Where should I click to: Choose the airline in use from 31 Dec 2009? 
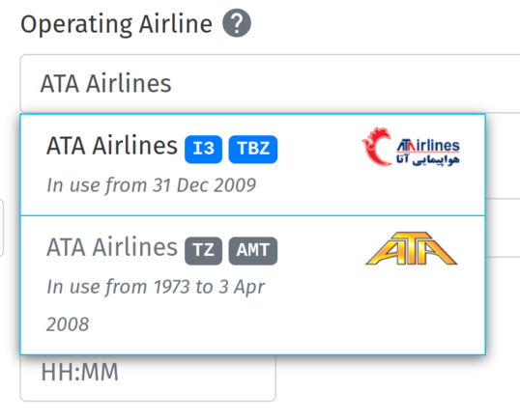[x=151, y=184]
